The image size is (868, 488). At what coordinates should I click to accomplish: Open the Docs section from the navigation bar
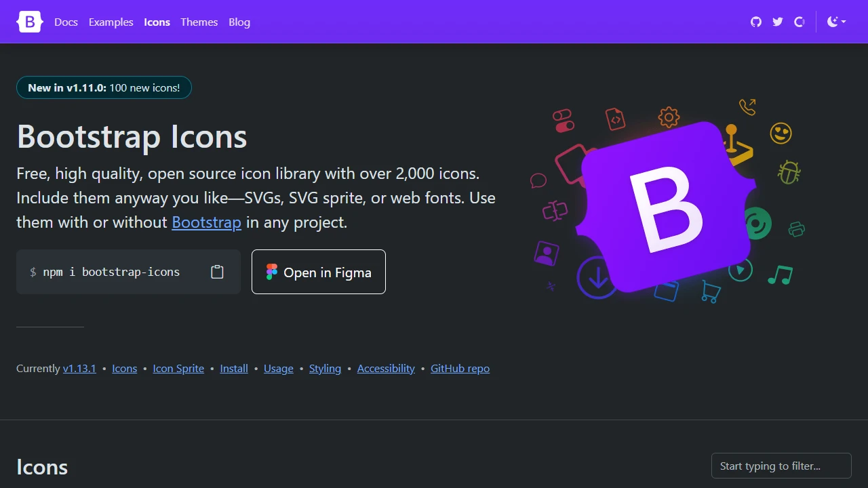click(x=66, y=22)
